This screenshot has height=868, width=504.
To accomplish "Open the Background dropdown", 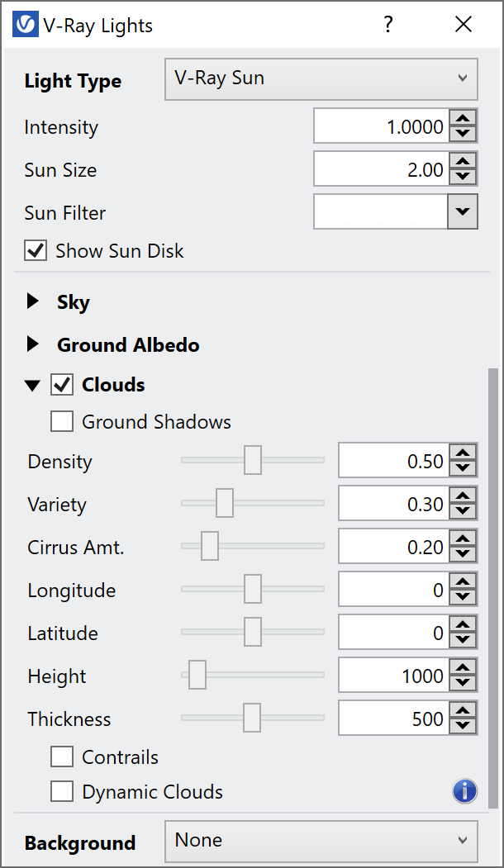I will click(x=321, y=842).
